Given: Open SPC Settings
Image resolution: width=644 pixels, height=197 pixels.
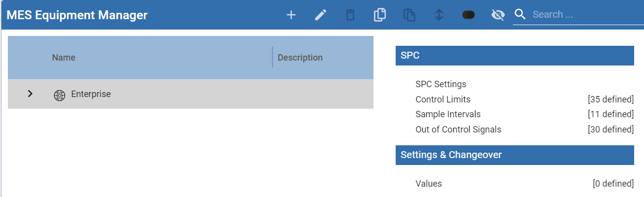Looking at the screenshot, I should 441,84.
